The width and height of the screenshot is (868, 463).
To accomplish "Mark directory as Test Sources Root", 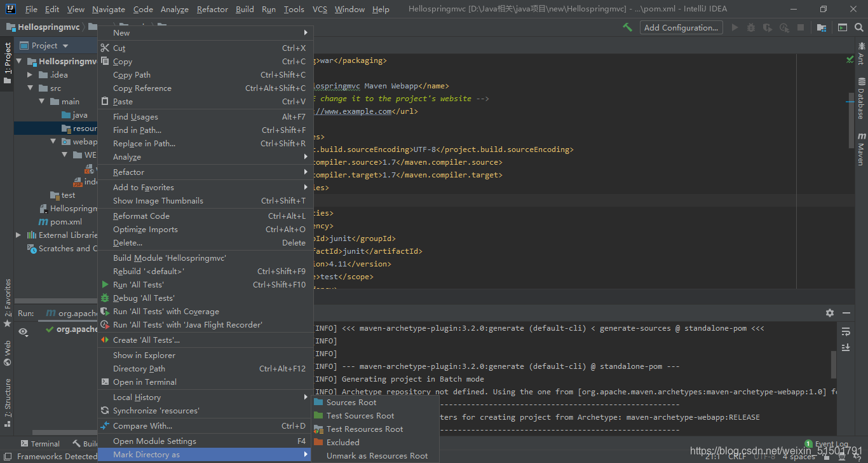I will tap(375, 415).
